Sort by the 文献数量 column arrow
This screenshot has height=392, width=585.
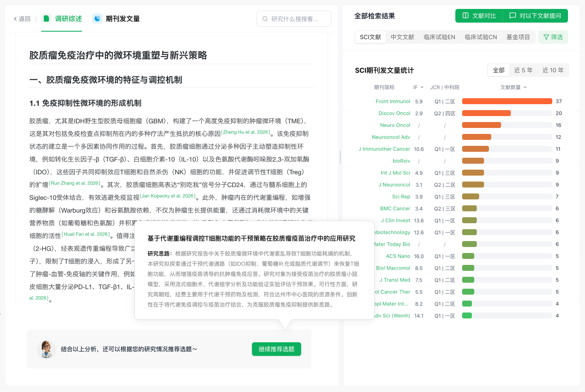(x=525, y=87)
